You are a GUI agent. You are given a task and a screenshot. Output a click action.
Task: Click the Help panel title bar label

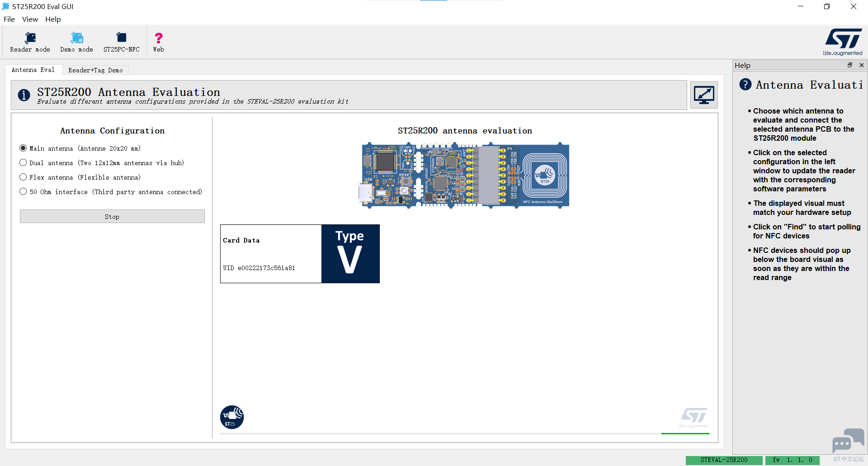(742, 65)
